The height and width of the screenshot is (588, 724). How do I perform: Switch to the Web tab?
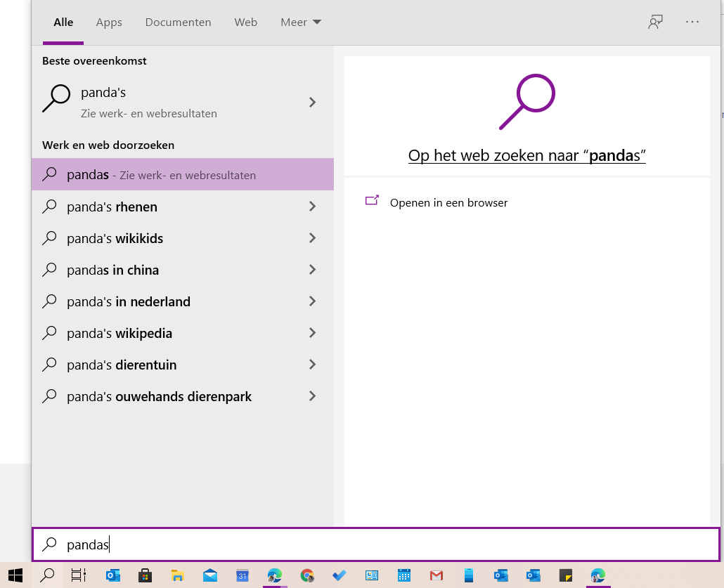(245, 22)
